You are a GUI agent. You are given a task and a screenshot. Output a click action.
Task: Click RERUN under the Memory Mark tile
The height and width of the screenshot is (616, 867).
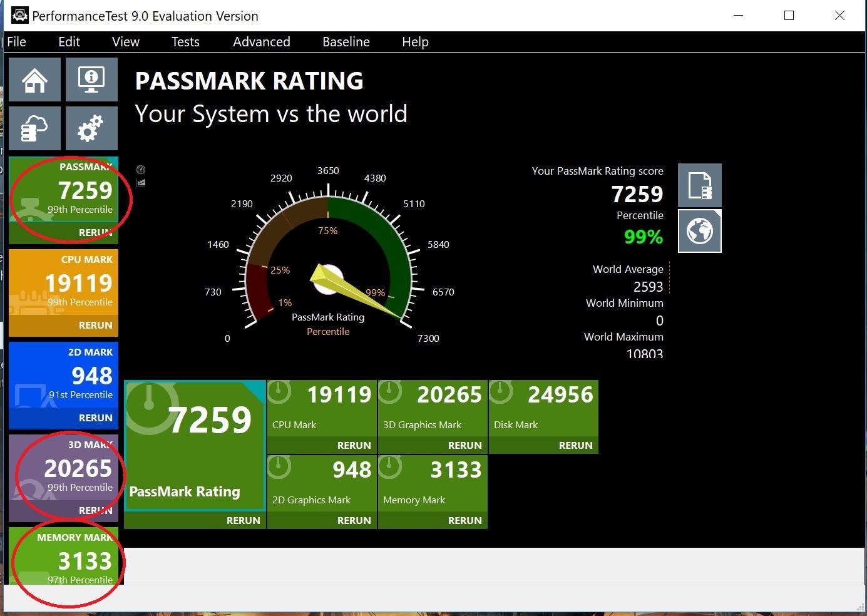[464, 520]
